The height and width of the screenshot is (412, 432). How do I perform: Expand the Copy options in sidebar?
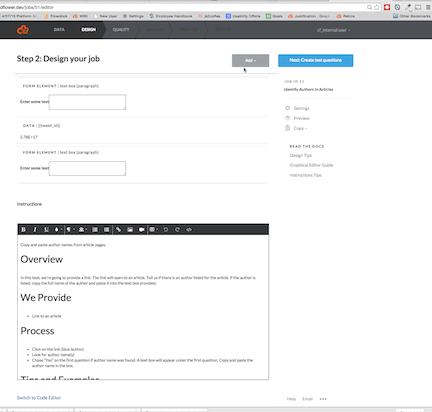click(x=300, y=128)
